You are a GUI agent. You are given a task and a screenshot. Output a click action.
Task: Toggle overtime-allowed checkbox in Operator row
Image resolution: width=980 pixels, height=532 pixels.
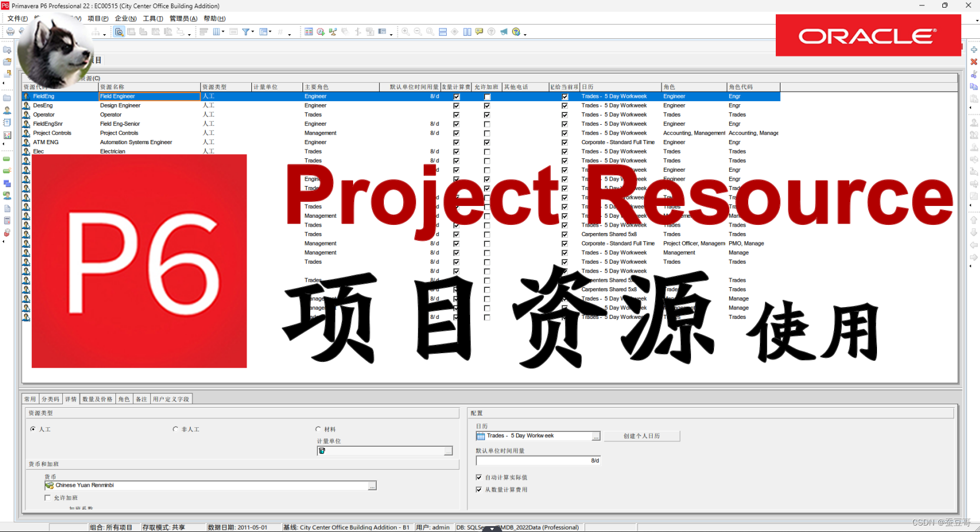[487, 115]
